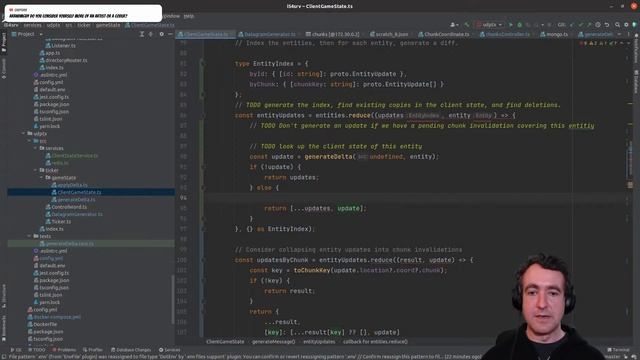Toggle the Structure tool window side tab

click(4, 296)
